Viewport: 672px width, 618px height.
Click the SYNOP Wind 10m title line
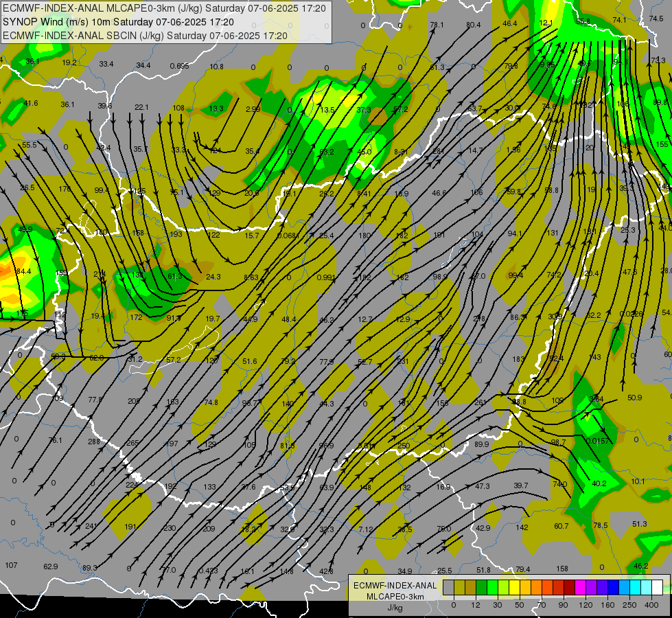119,22
